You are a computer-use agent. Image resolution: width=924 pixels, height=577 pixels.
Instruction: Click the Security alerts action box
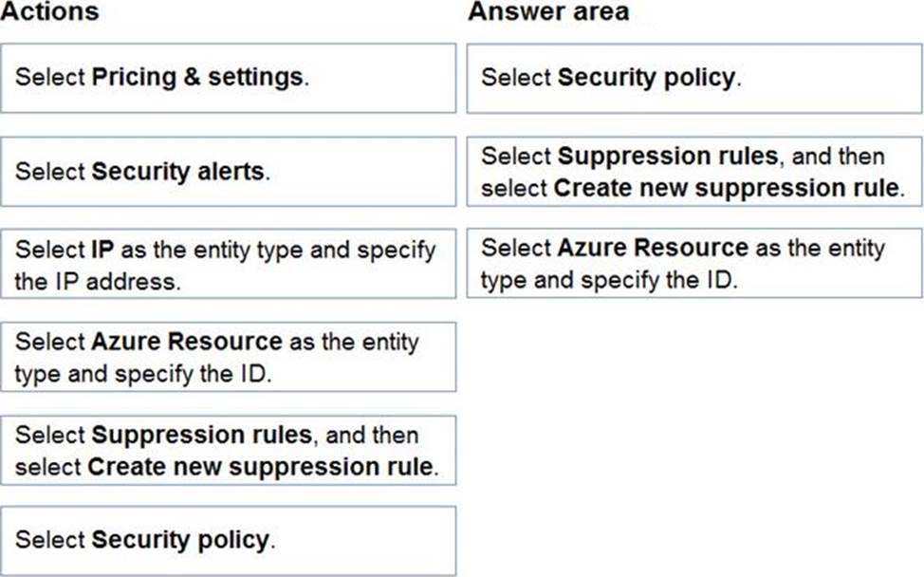228,172
